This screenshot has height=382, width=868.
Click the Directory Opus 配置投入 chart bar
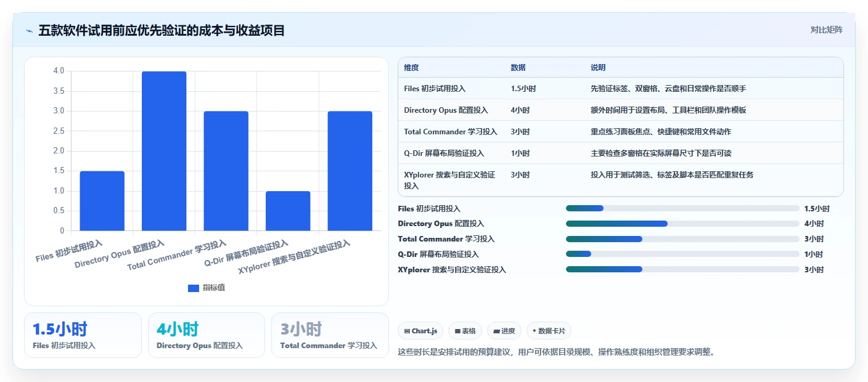(x=164, y=151)
